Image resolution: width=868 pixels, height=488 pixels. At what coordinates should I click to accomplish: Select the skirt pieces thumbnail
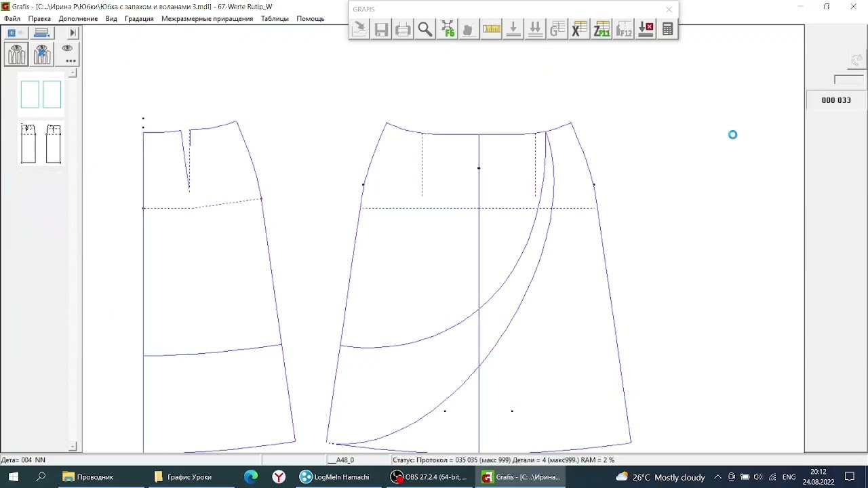41,144
